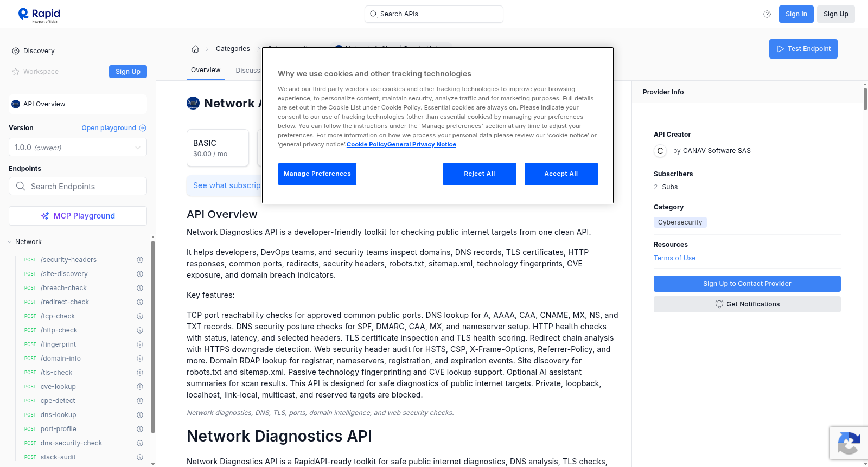The width and height of the screenshot is (868, 467).
Task: Click the Workspace Sign Up button
Action: [128, 72]
